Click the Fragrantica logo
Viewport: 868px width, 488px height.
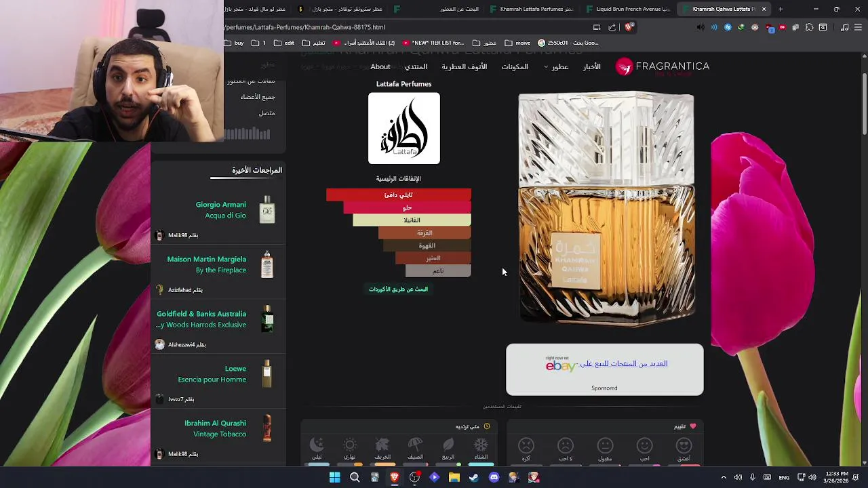pos(663,66)
